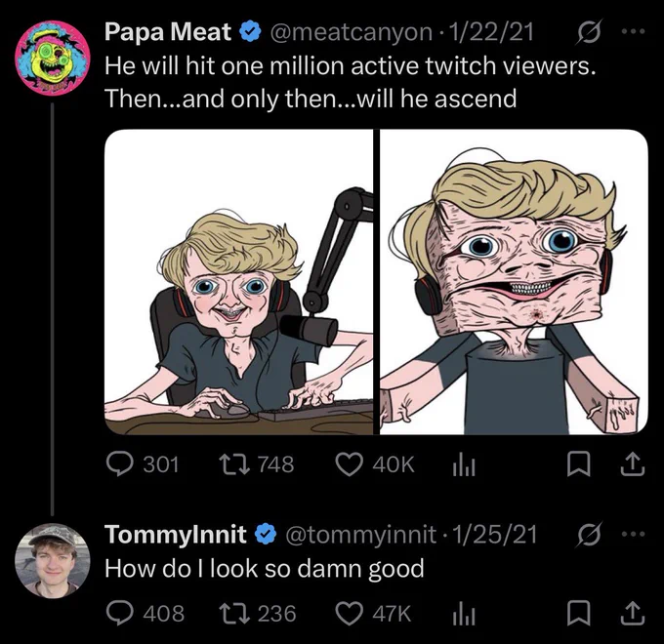Bookmark the Papa Meat tweet
The width and height of the screenshot is (664, 644).
tap(578, 464)
